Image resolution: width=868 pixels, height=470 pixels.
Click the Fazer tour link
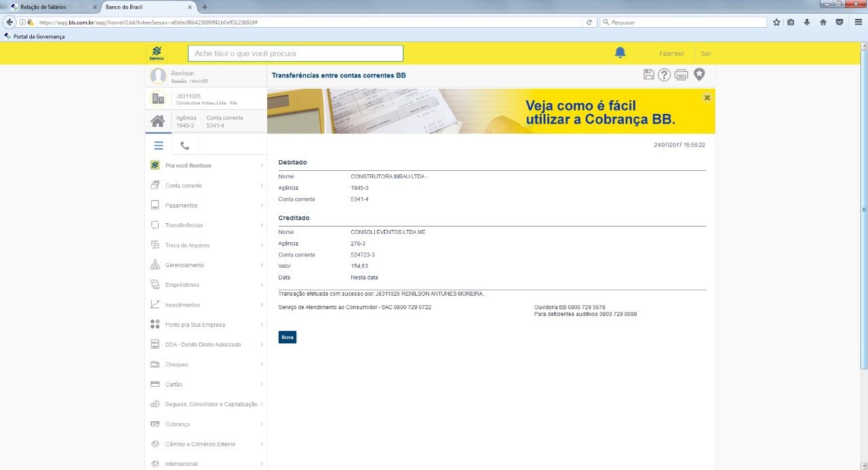(x=671, y=54)
